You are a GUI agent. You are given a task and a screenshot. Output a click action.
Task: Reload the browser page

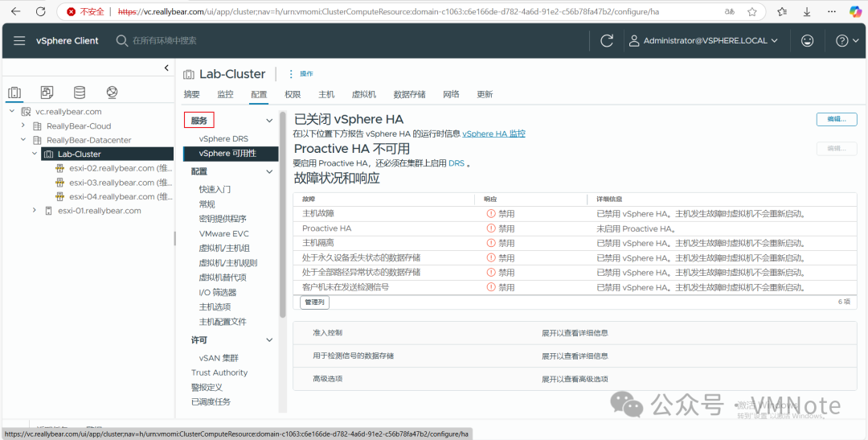tap(40, 11)
